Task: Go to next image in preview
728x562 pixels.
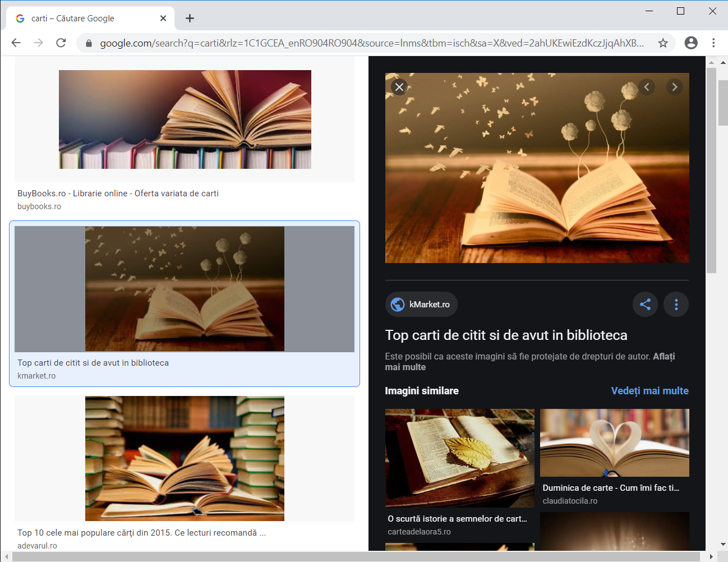Action: tap(674, 87)
